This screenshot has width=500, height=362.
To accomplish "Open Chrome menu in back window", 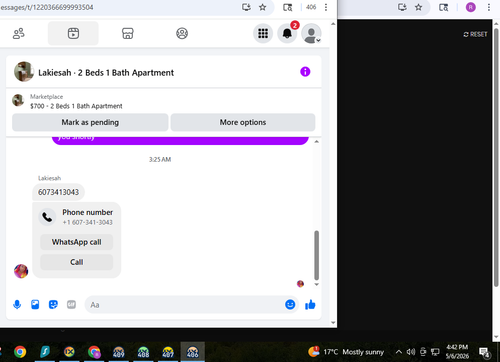I will [x=489, y=7].
